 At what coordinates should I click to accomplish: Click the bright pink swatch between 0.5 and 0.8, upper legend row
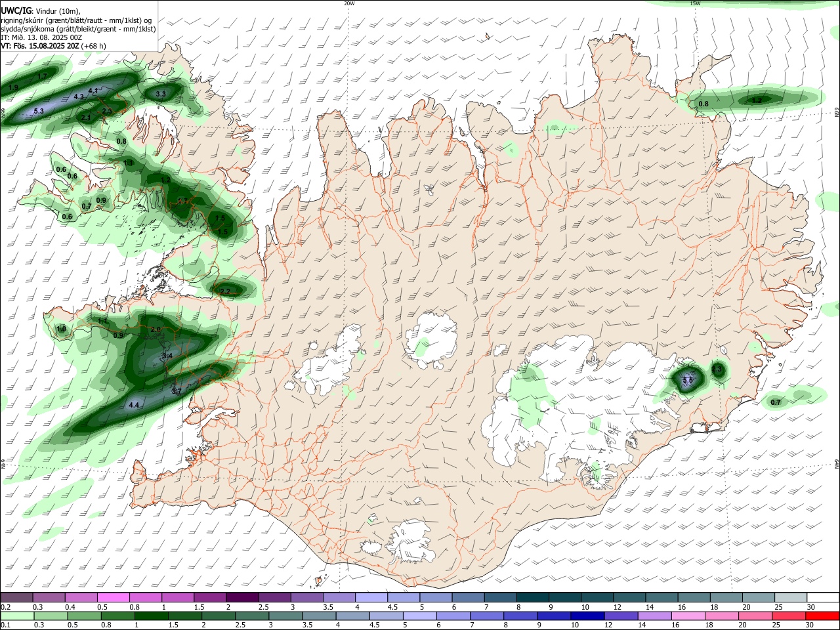click(x=113, y=597)
